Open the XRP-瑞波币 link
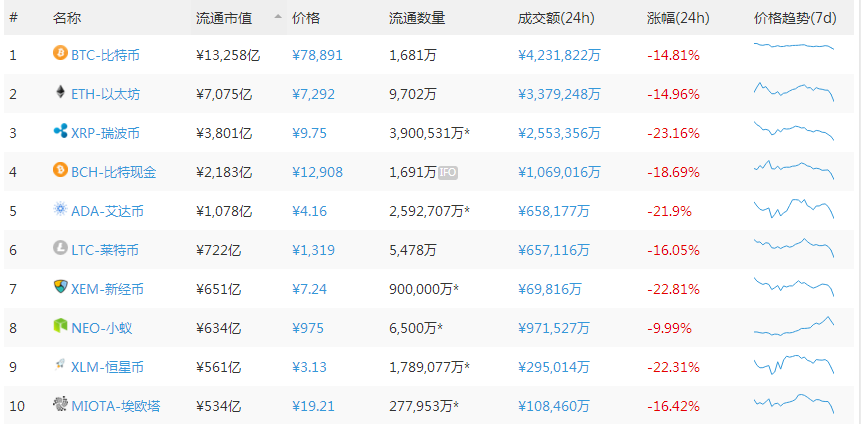 (x=105, y=133)
